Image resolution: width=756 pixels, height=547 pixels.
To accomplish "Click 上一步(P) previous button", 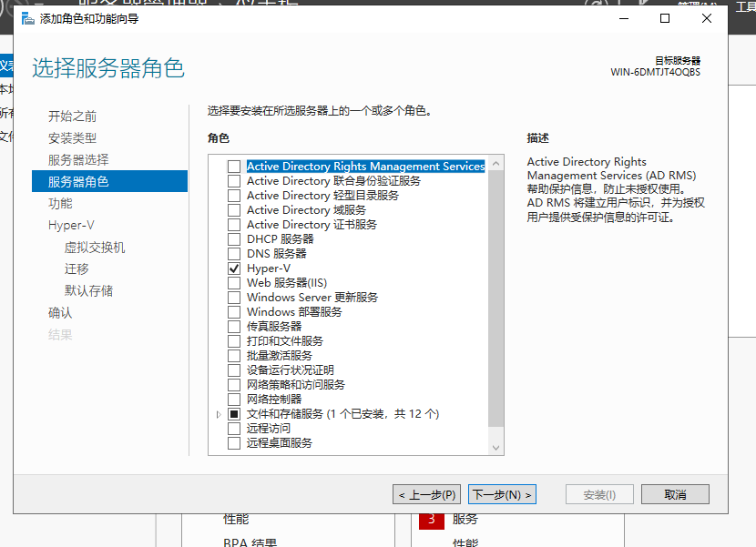I will 426,494.
